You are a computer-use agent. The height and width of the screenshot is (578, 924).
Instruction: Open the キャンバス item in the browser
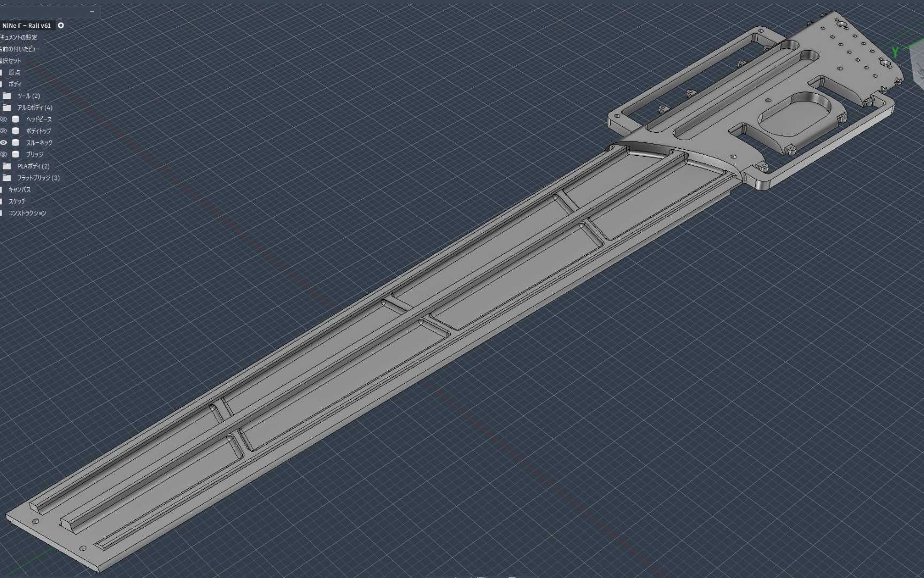pyautogui.click(x=20, y=189)
